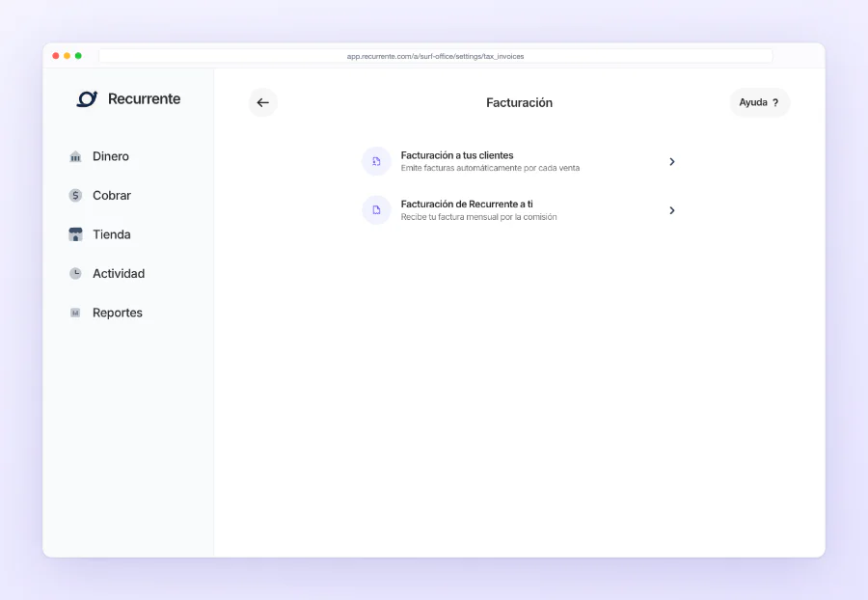Select Cobrar in the sidebar

(112, 196)
